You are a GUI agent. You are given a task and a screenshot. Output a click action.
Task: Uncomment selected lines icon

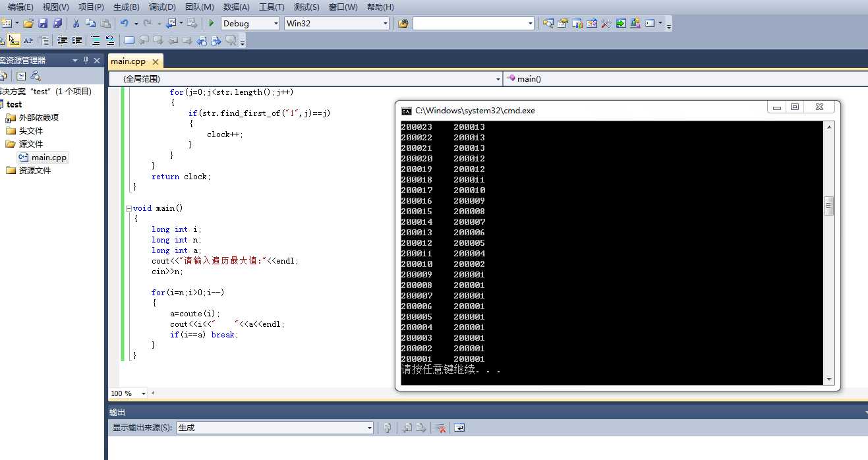pyautogui.click(x=110, y=40)
